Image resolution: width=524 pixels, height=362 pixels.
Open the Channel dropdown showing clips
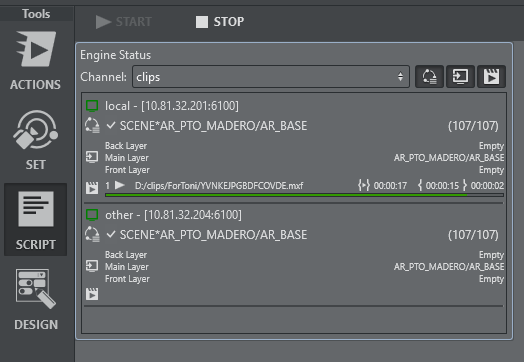tap(271, 77)
